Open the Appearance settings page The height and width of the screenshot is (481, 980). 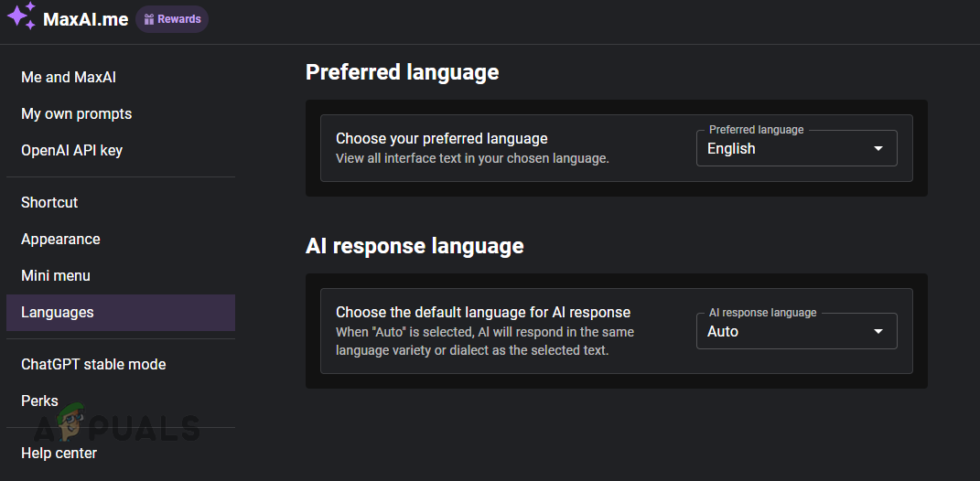click(x=60, y=239)
